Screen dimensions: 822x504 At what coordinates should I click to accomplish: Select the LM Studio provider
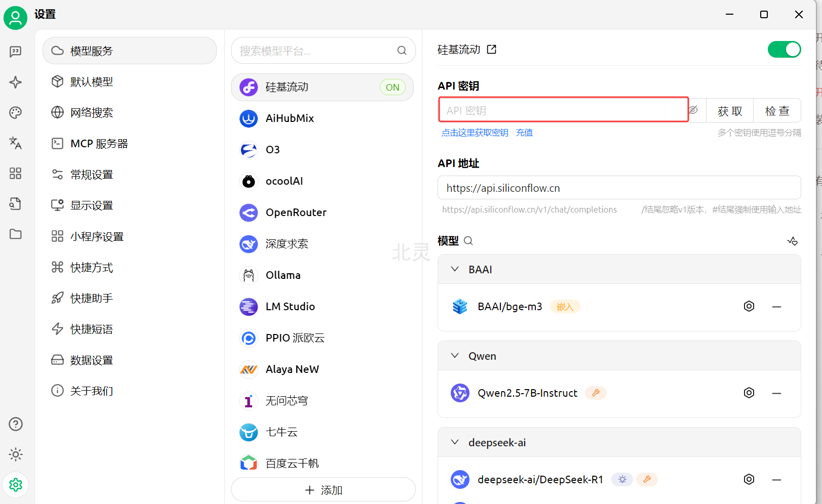323,307
